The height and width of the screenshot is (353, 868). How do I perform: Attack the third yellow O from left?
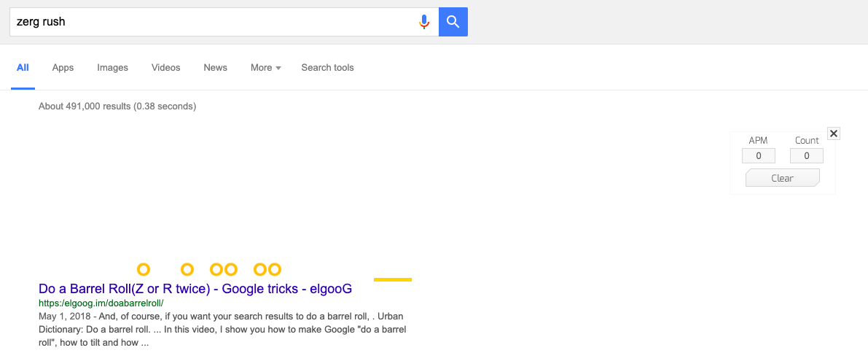point(216,269)
